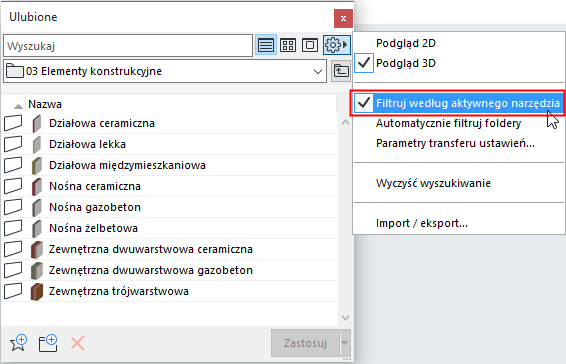Click wall icon of Nośna żelbetowa
Image resolution: width=566 pixels, height=364 pixels.
(x=36, y=228)
